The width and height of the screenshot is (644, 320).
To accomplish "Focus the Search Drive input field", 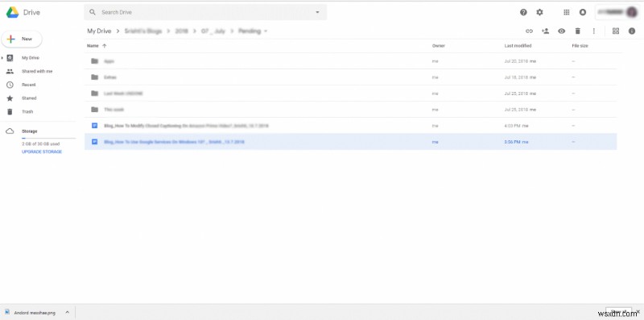I will click(205, 12).
